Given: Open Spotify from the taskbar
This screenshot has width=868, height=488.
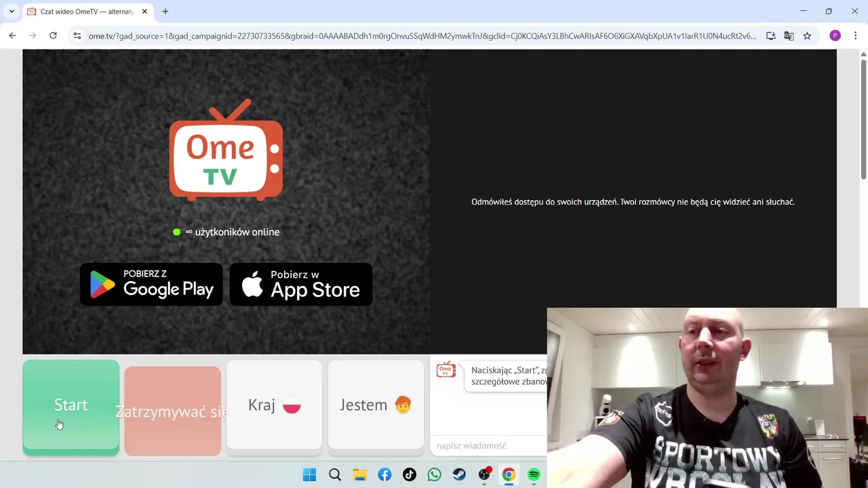Looking at the screenshot, I should [534, 475].
